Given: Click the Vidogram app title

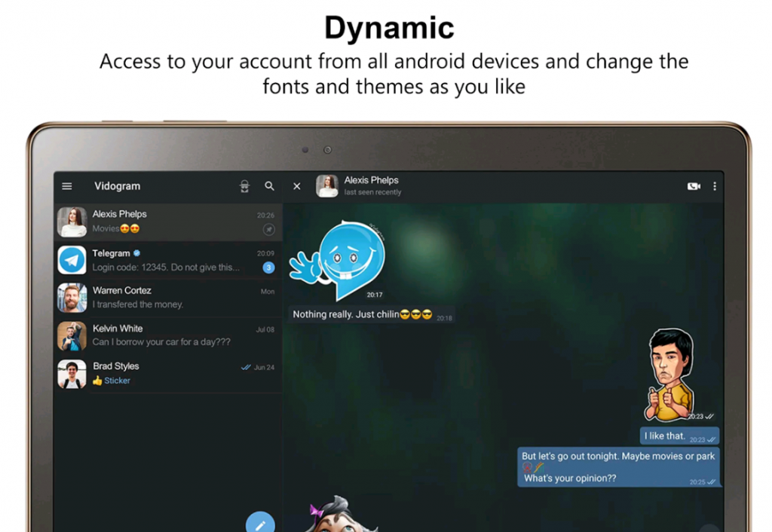Looking at the screenshot, I should point(117,186).
